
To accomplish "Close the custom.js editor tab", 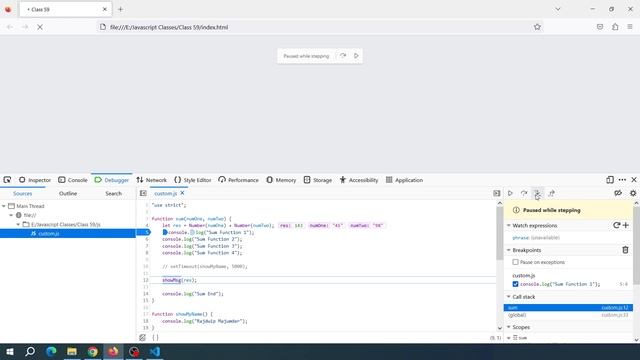I will (x=182, y=193).
